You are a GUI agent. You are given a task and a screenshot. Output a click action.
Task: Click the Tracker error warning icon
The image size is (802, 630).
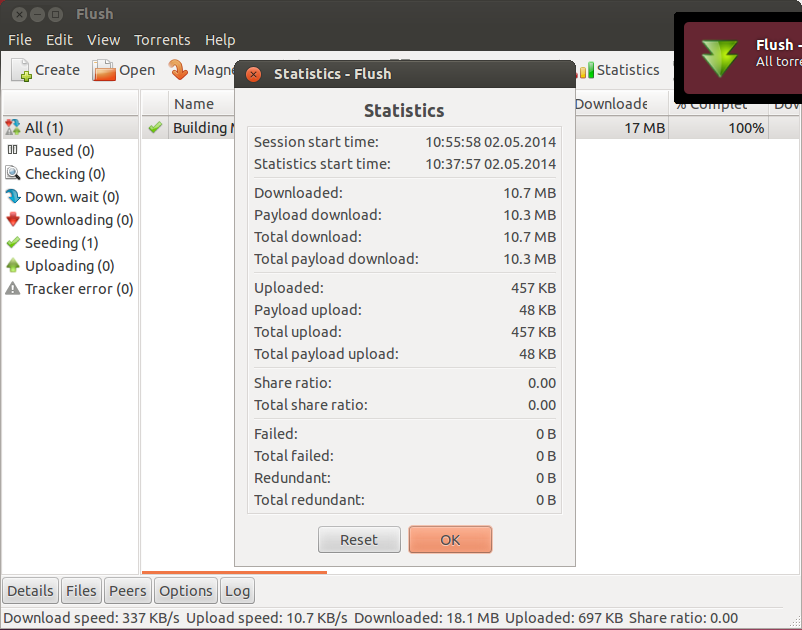13,289
